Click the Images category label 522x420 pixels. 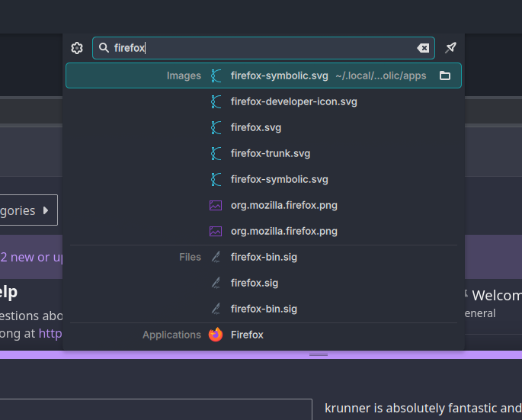pyautogui.click(x=184, y=75)
